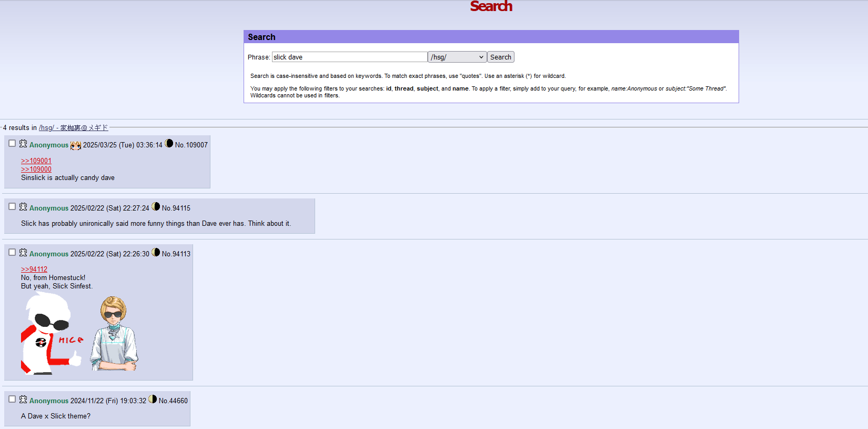868x429 pixels.
Task: Click the timestamp 2025/02/22 (Sat) 22:26:30
Action: pyautogui.click(x=110, y=254)
